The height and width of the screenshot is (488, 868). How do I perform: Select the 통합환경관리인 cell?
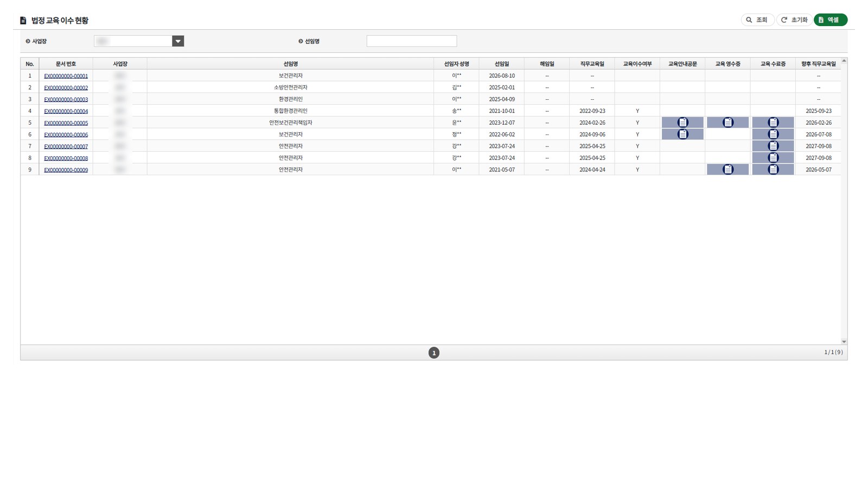point(290,111)
